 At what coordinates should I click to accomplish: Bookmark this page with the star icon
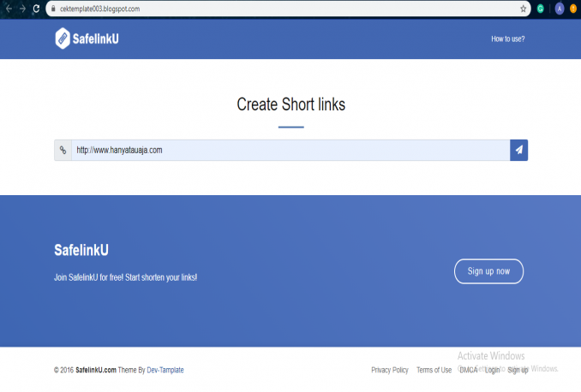(x=523, y=9)
